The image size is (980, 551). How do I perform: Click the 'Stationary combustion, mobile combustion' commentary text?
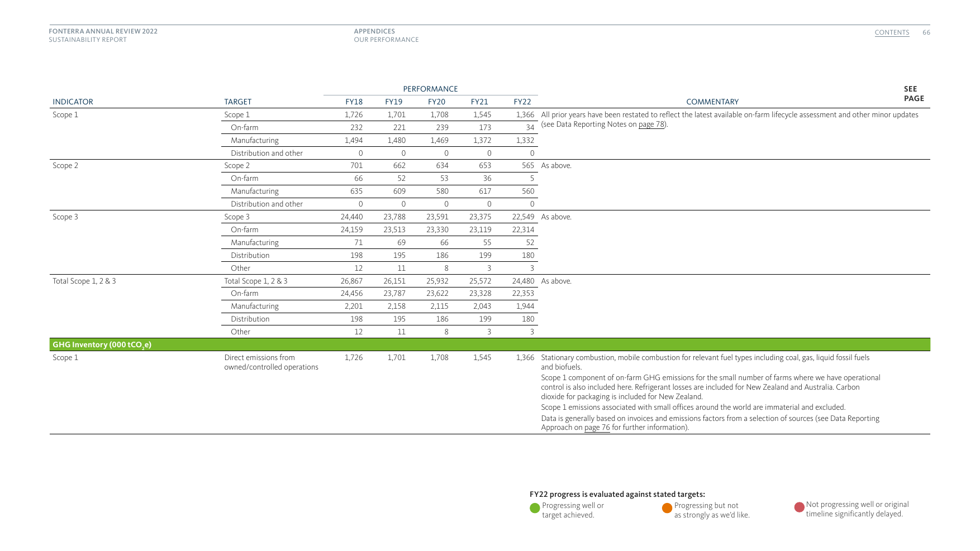pyautogui.click(x=705, y=362)
